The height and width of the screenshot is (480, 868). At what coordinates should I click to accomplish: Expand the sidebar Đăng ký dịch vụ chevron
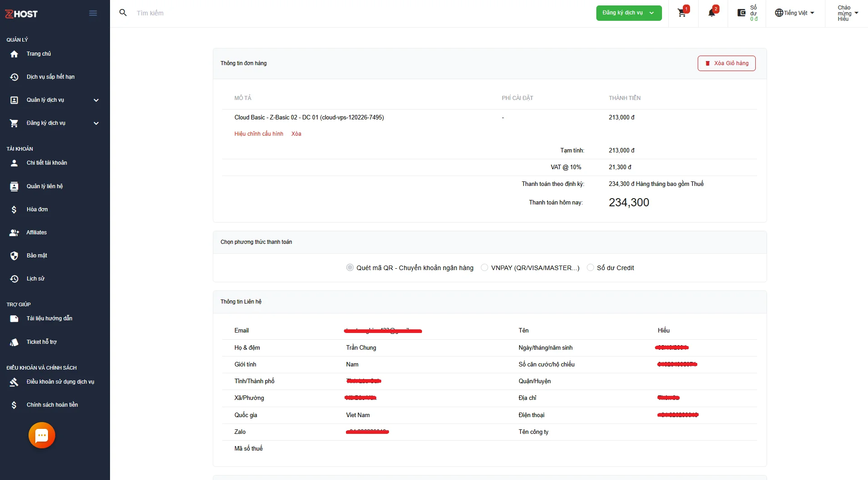pyautogui.click(x=96, y=123)
